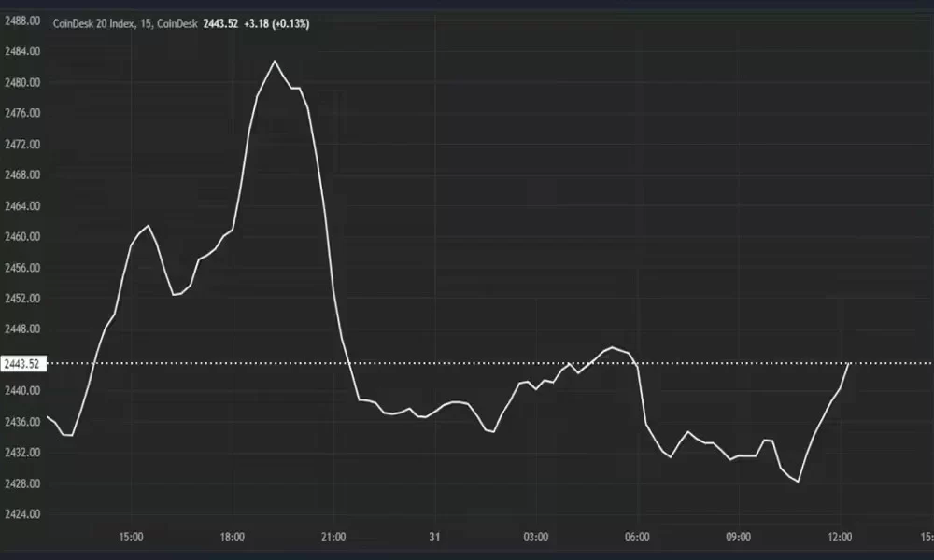Click the 2424.00 price axis label
Viewport: 934px width, 560px height.
point(22,514)
